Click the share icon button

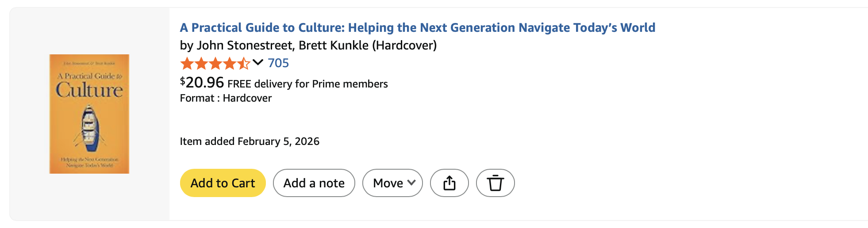point(449,183)
